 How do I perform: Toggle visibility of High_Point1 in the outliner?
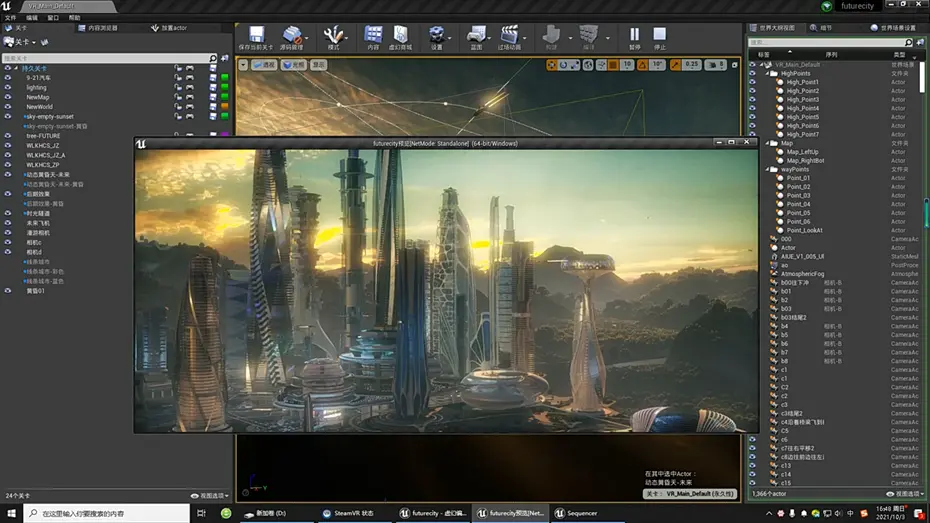click(x=752, y=82)
